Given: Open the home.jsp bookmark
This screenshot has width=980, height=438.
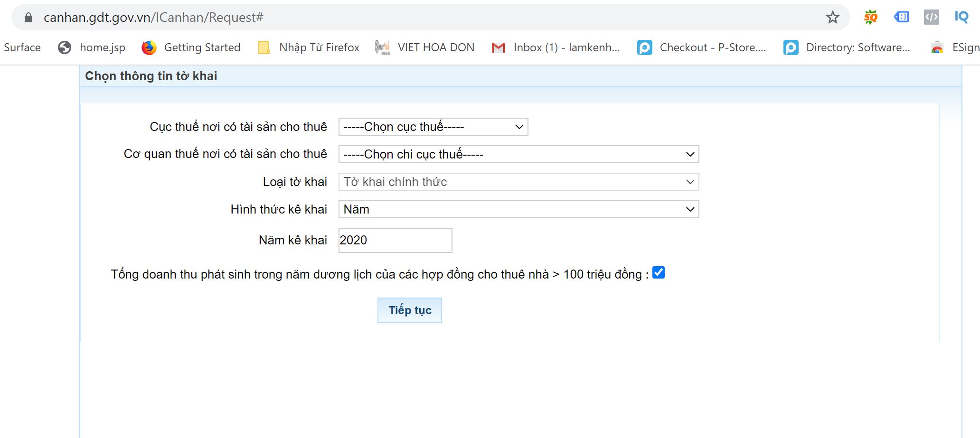Looking at the screenshot, I should (92, 47).
